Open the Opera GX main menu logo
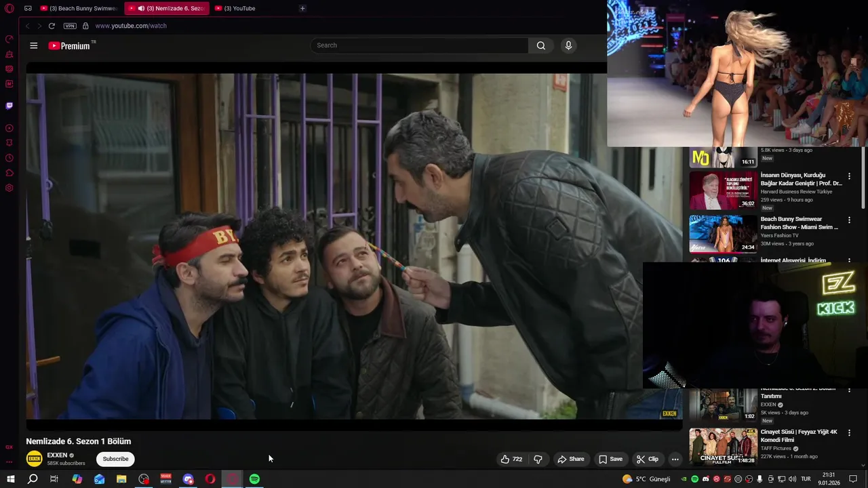 (9, 8)
